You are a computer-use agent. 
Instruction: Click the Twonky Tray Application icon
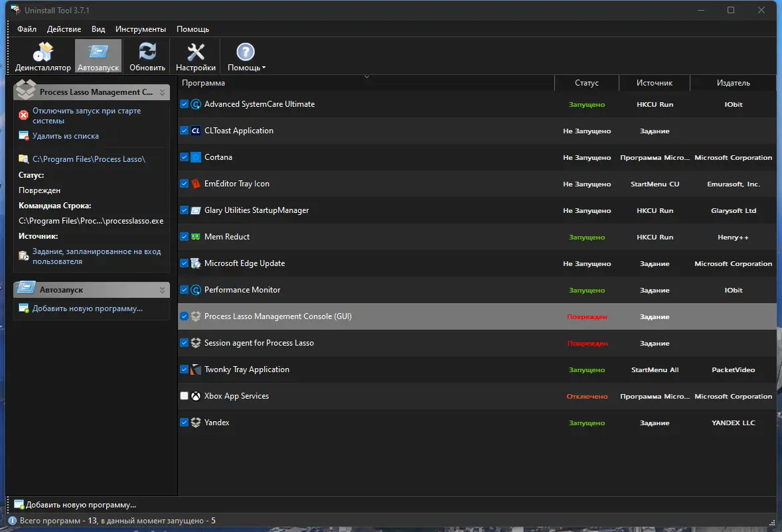coord(196,369)
